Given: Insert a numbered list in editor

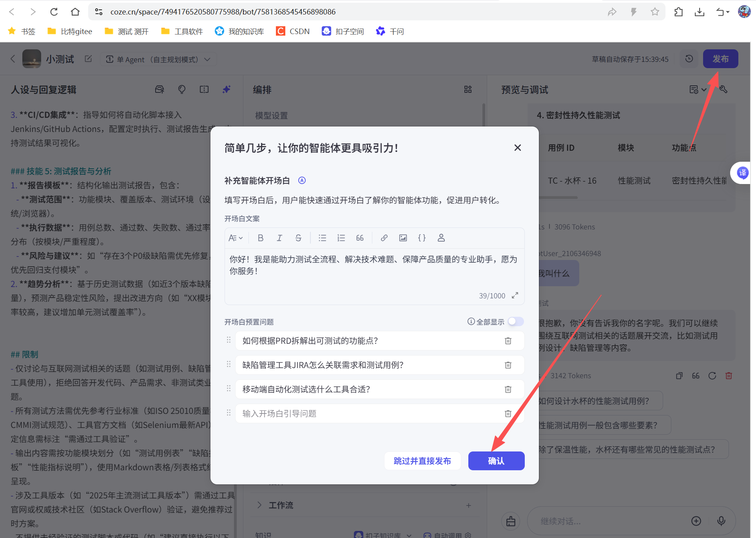Looking at the screenshot, I should [x=341, y=238].
